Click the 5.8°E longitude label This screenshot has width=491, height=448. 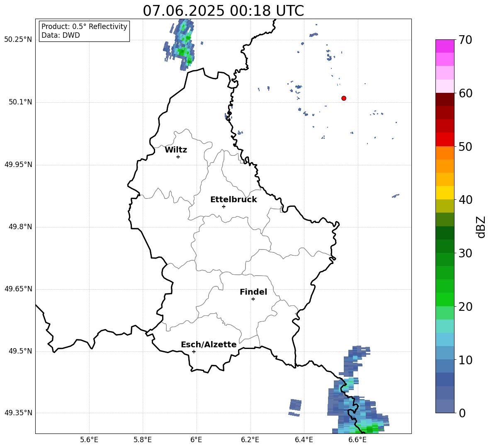143,440
